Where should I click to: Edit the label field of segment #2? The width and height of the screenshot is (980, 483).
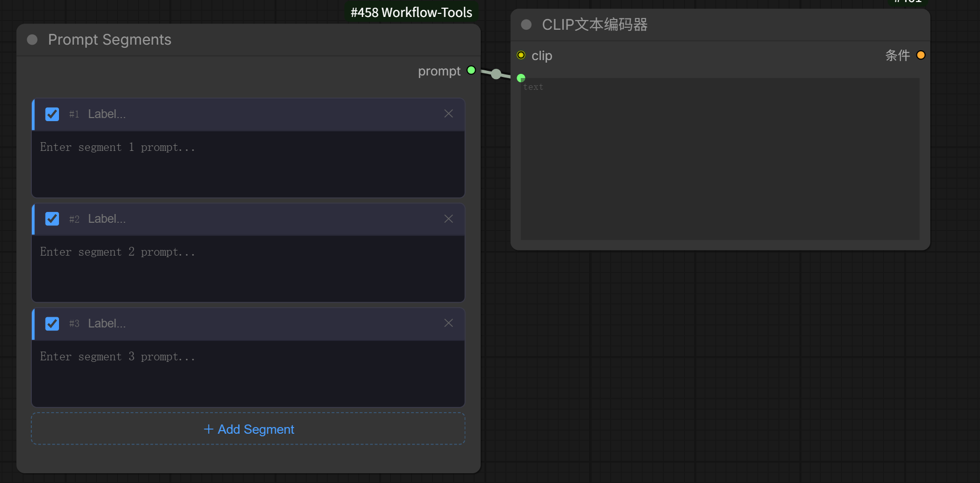(x=262, y=219)
